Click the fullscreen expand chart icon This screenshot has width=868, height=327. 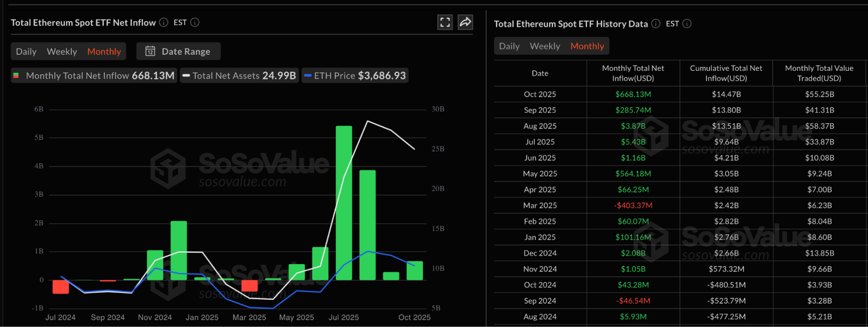pos(445,22)
